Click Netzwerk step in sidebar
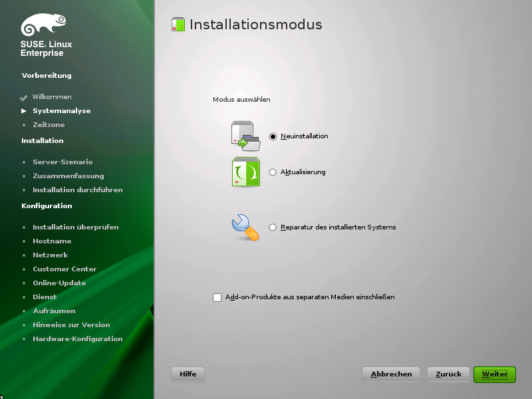The image size is (532, 399). (51, 255)
